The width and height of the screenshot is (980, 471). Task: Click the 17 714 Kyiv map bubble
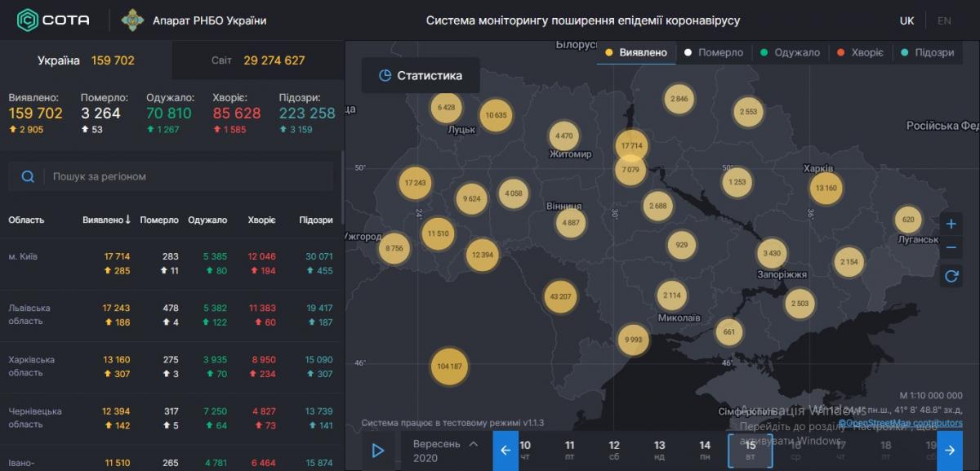(x=632, y=145)
